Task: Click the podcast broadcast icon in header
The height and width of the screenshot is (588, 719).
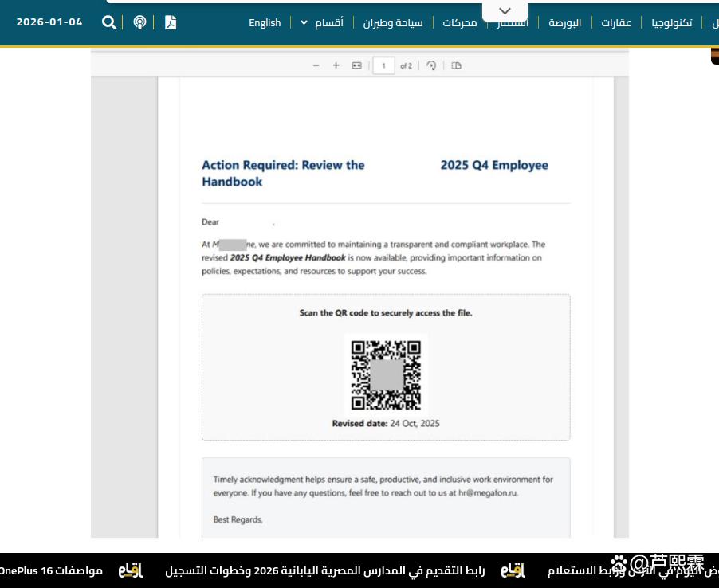Action: (139, 22)
